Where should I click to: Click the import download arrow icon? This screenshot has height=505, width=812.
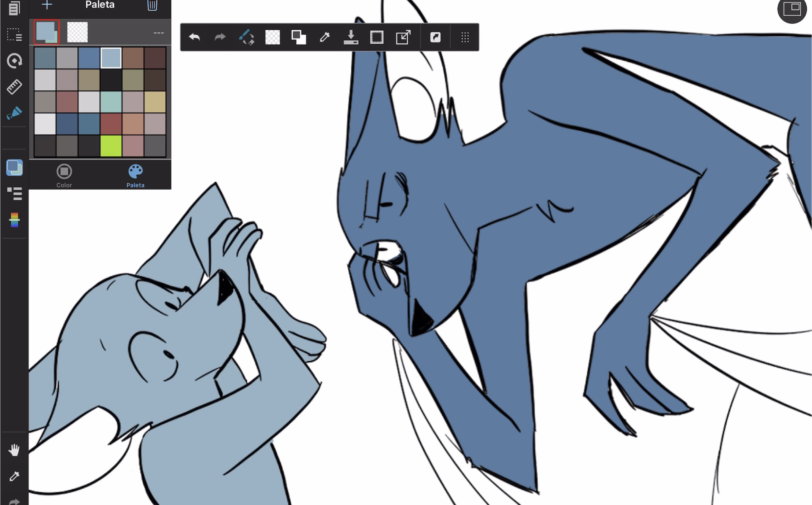pos(351,37)
